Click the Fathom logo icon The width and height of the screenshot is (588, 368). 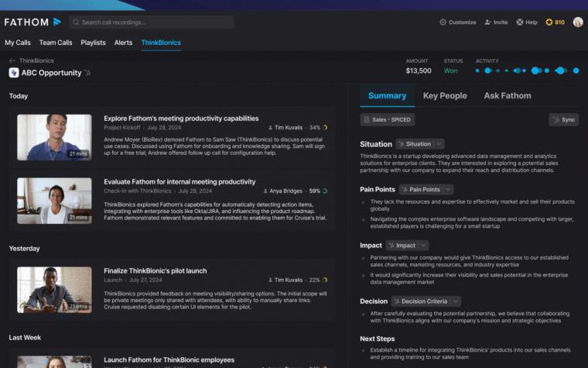click(57, 22)
